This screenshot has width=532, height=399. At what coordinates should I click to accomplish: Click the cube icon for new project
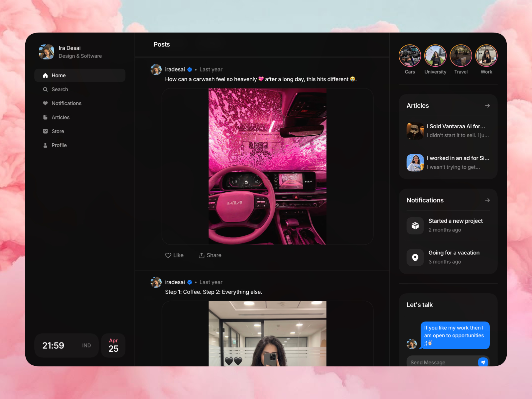[415, 226]
